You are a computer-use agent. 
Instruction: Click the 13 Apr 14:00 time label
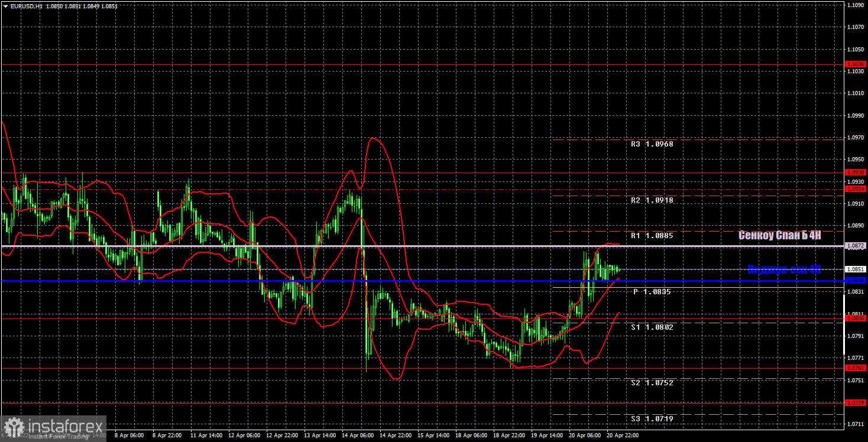[320, 435]
